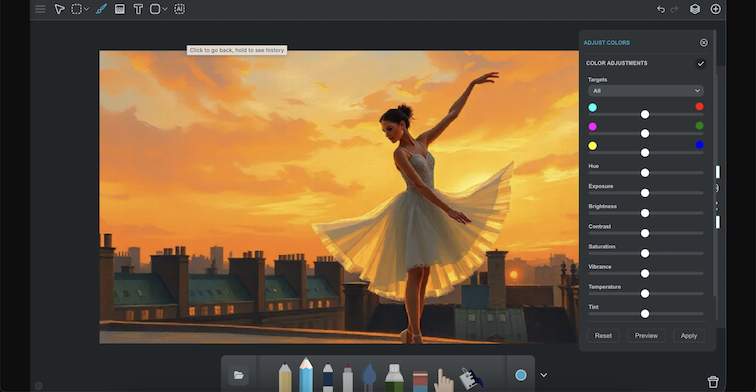The width and height of the screenshot is (756, 392).
Task: Click the Reset button
Action: (603, 336)
